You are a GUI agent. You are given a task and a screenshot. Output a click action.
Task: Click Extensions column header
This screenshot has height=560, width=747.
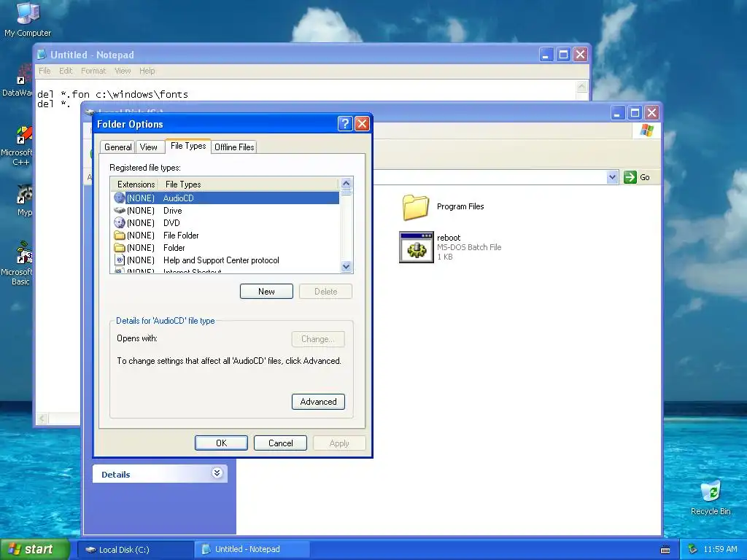click(136, 184)
